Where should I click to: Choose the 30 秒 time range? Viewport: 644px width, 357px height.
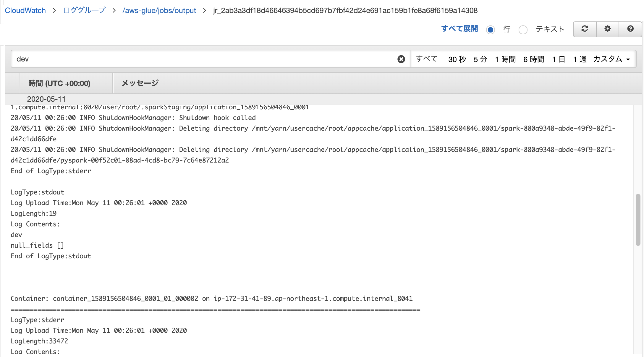pyautogui.click(x=457, y=59)
